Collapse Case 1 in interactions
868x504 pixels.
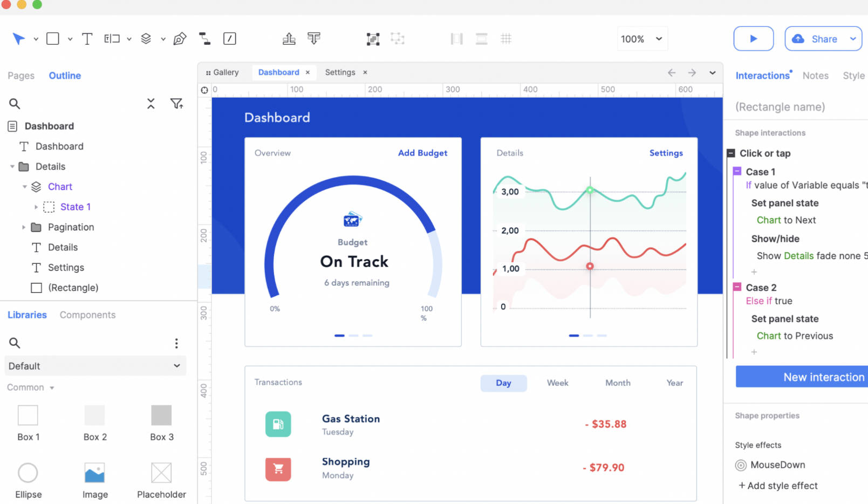[x=737, y=172]
